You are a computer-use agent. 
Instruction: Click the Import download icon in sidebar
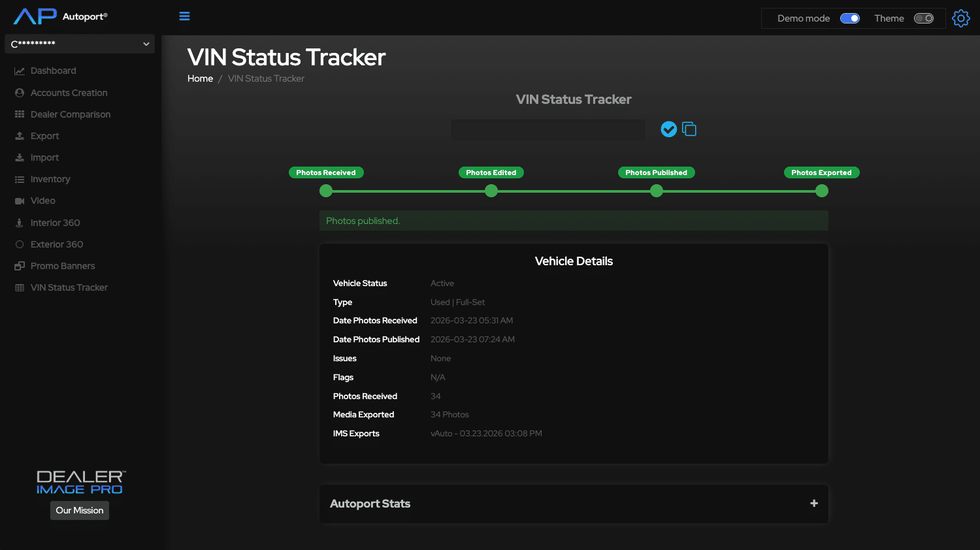click(x=20, y=157)
